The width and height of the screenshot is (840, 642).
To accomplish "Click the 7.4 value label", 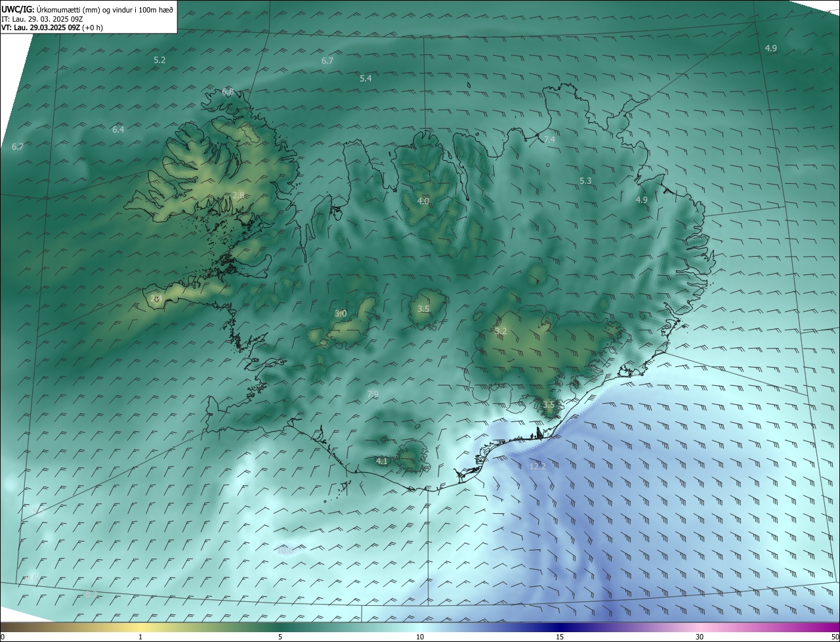I will coord(549,139).
